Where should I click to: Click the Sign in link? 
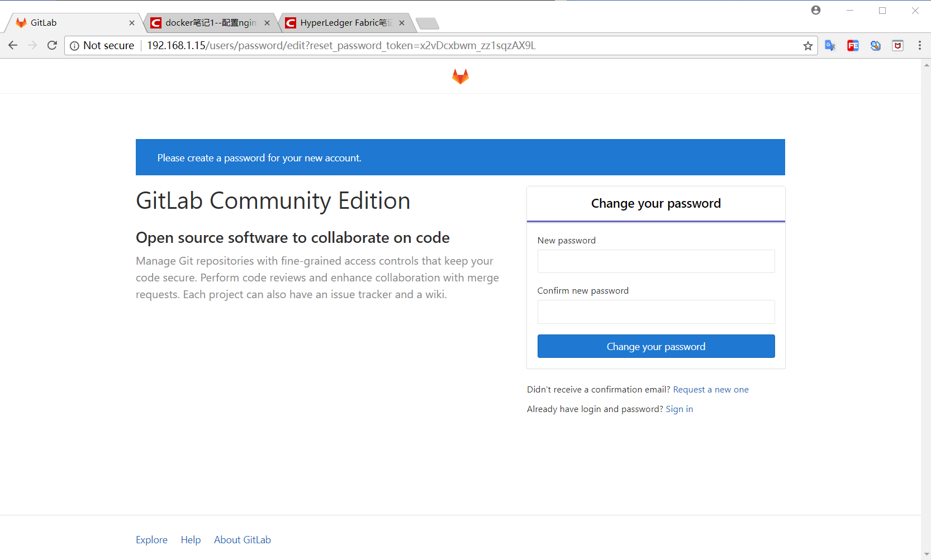point(680,409)
